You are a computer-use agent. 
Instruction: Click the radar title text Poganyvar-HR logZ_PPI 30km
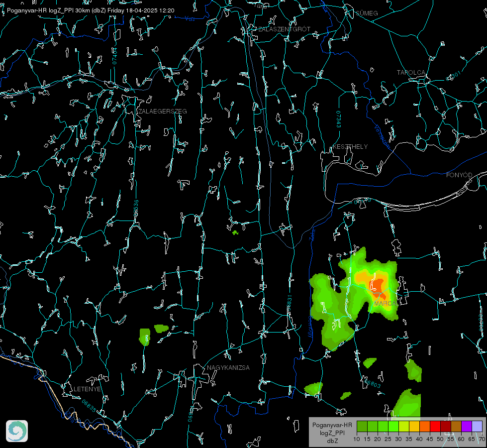[x=48, y=10]
